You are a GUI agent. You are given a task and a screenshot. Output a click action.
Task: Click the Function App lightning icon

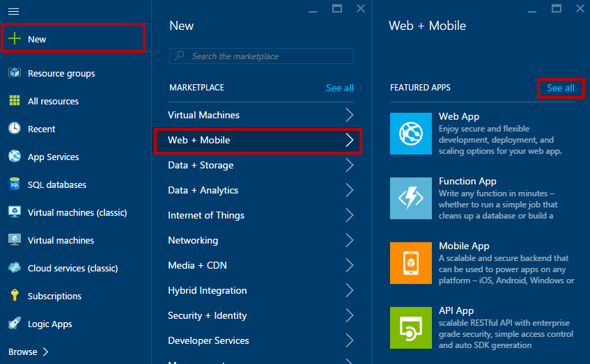tap(411, 198)
